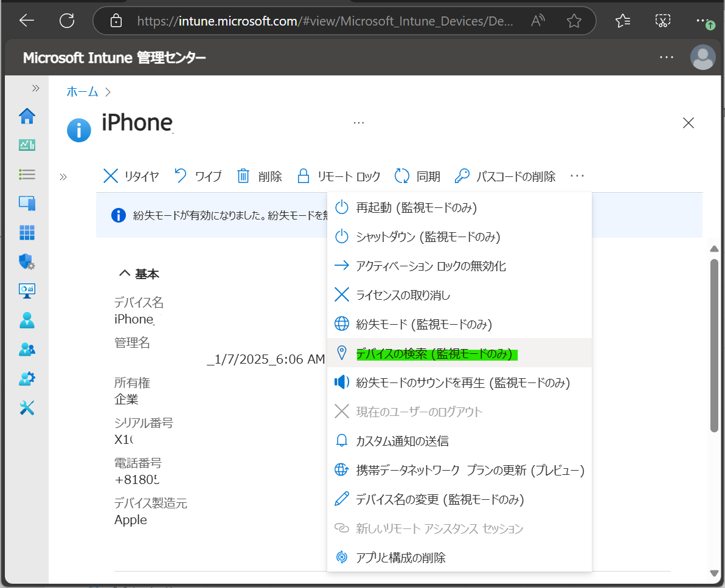Screen dimensions: 725x588
Task: Toggle the toolbar overflow ellipsis menu
Action: click(x=577, y=176)
